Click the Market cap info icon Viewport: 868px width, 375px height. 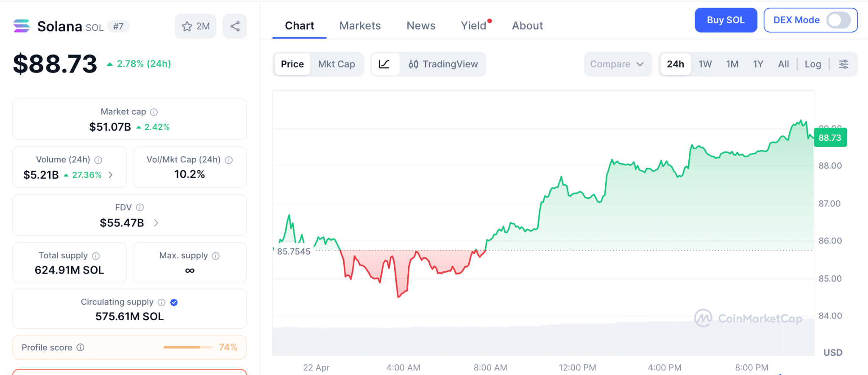click(x=154, y=112)
